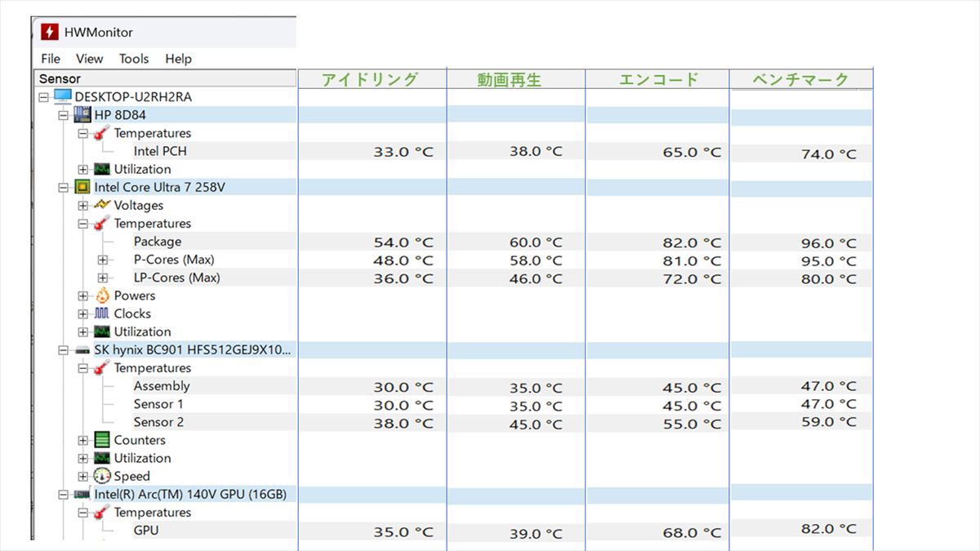Image resolution: width=980 pixels, height=551 pixels.
Task: Click the 82.0 °C GPU benchmark value
Action: tap(828, 529)
